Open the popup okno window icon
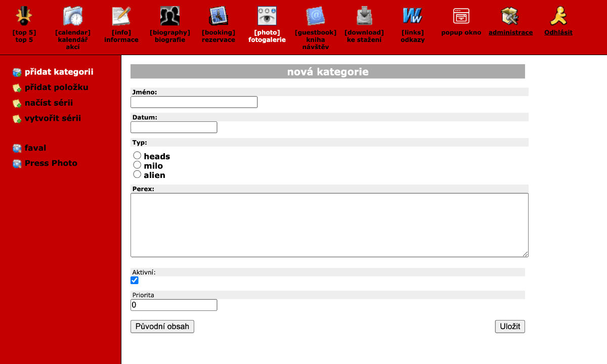Viewport: 607px width, 364px height. click(x=461, y=16)
